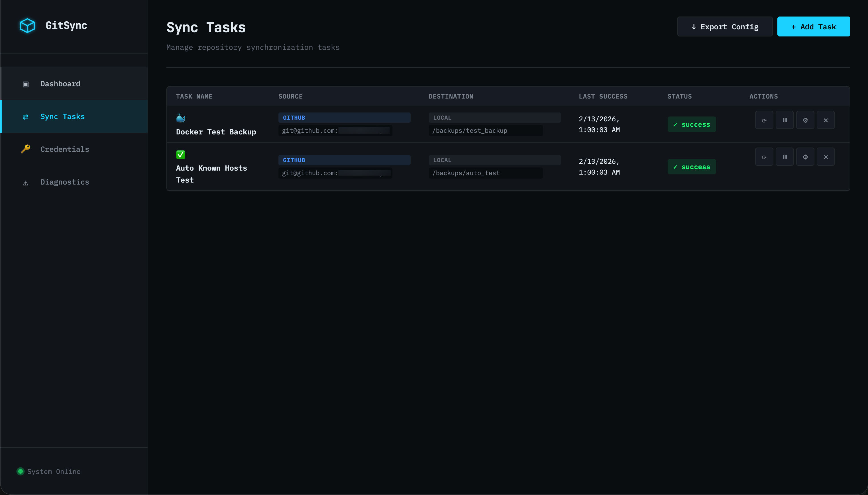Select Sync Tasks in sidebar
This screenshot has width=868, height=495.
[74, 116]
